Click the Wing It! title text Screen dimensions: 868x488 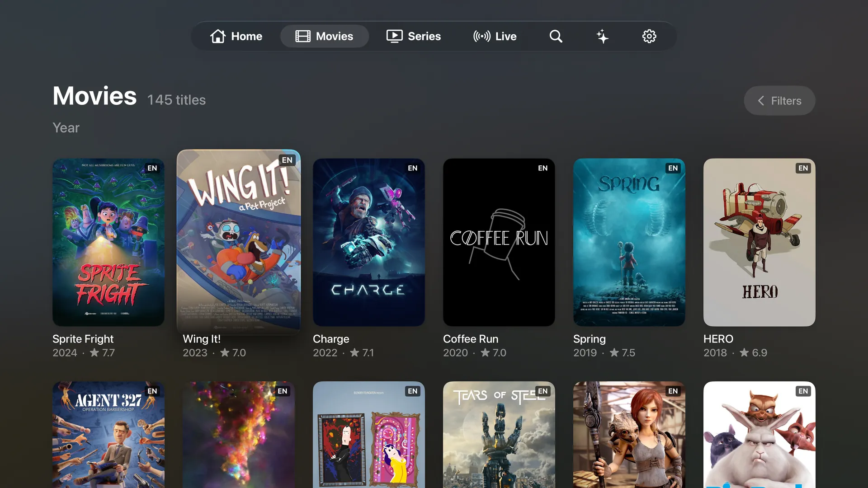tap(202, 339)
